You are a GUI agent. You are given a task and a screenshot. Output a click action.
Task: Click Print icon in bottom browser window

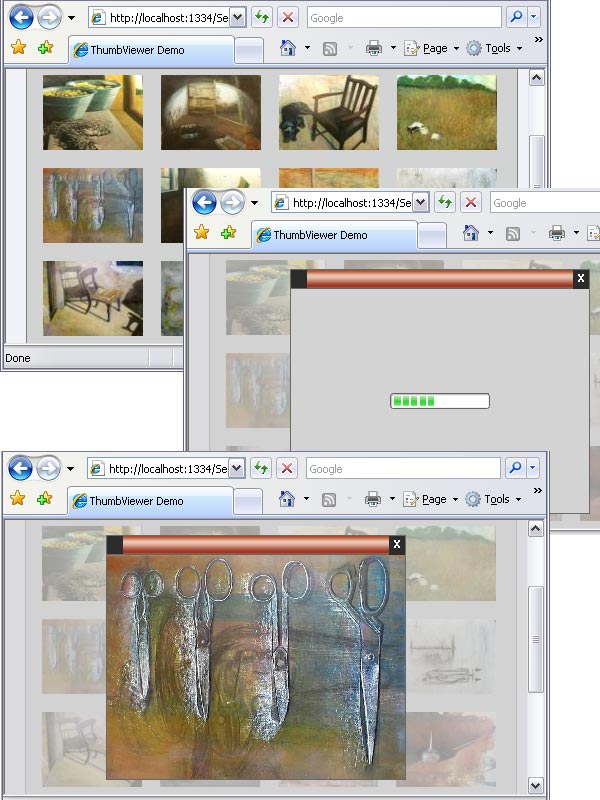373,499
